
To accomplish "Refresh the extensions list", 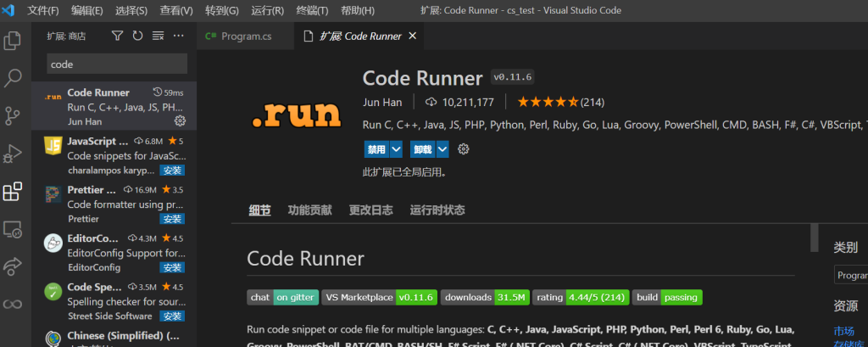I will point(137,36).
